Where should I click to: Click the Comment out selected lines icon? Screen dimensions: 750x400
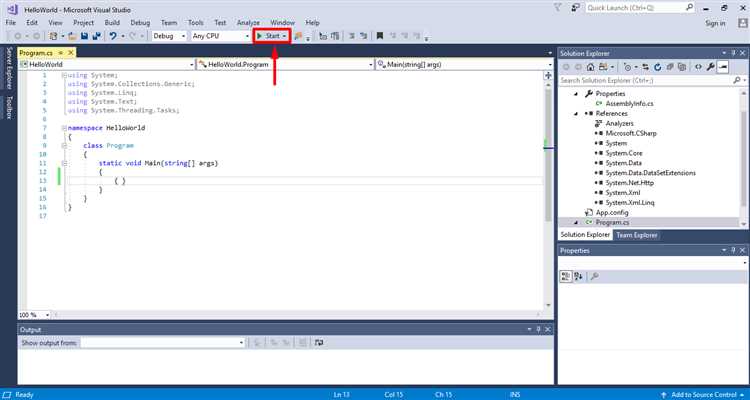(x=352, y=36)
